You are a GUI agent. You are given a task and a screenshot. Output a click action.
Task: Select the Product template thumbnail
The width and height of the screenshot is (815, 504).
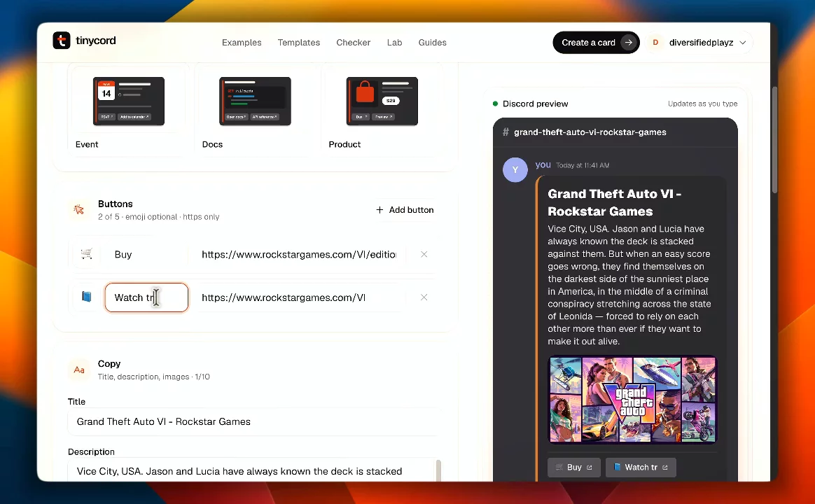[x=382, y=101]
